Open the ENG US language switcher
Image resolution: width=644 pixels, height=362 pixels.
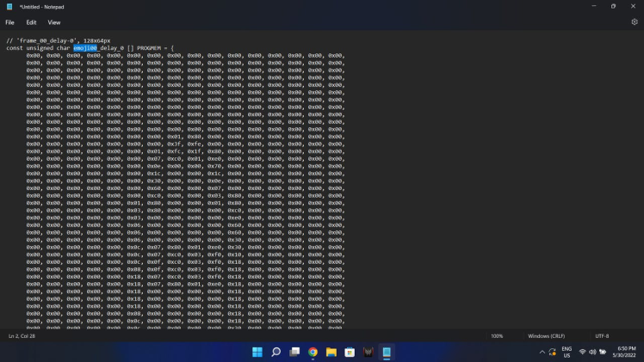566,352
